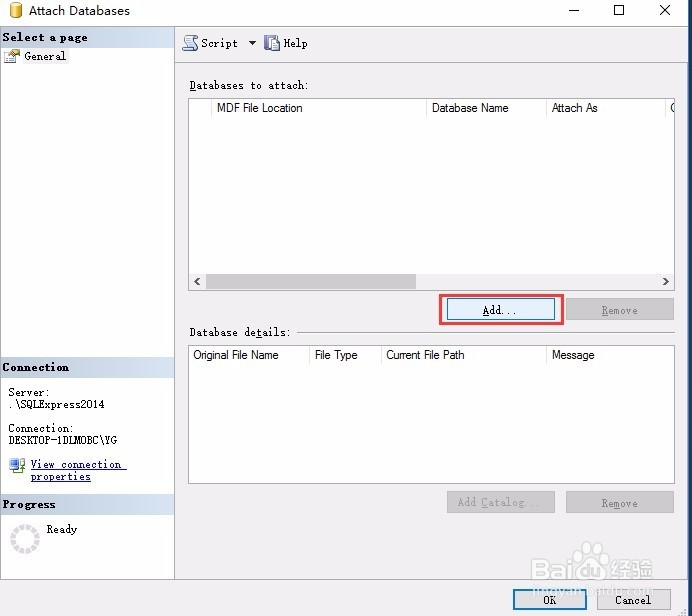Click the left arrow of the horizontal scrollbar

click(x=197, y=282)
